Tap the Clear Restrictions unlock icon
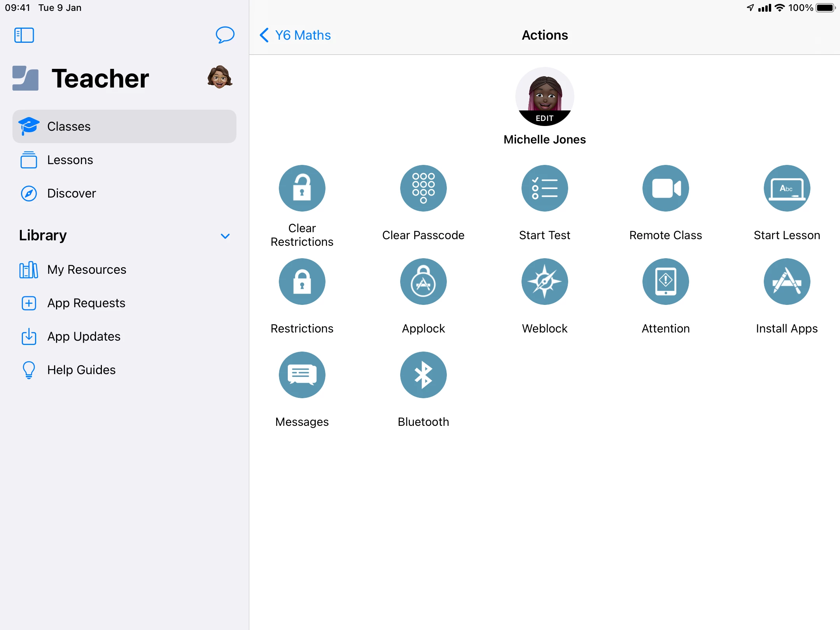This screenshot has width=840, height=630. point(302,188)
